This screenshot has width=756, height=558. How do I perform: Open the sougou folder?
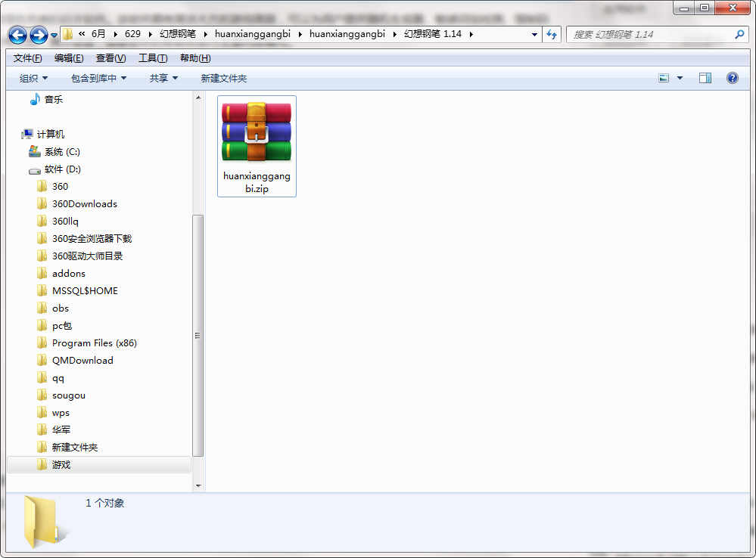[x=68, y=395]
